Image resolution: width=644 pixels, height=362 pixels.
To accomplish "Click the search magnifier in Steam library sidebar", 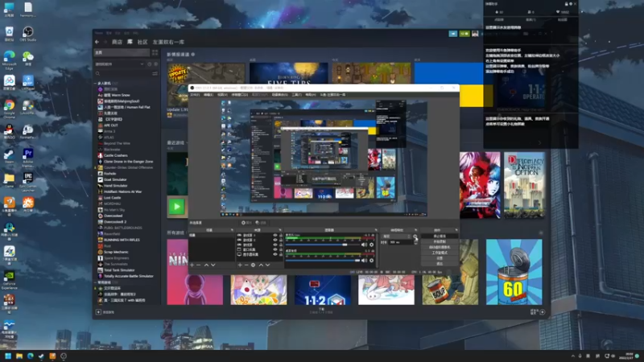I will click(x=97, y=73).
